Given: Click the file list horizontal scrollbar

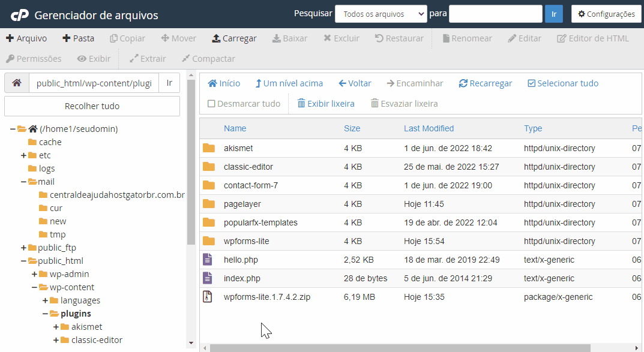Looking at the screenshot, I should click(400, 348).
